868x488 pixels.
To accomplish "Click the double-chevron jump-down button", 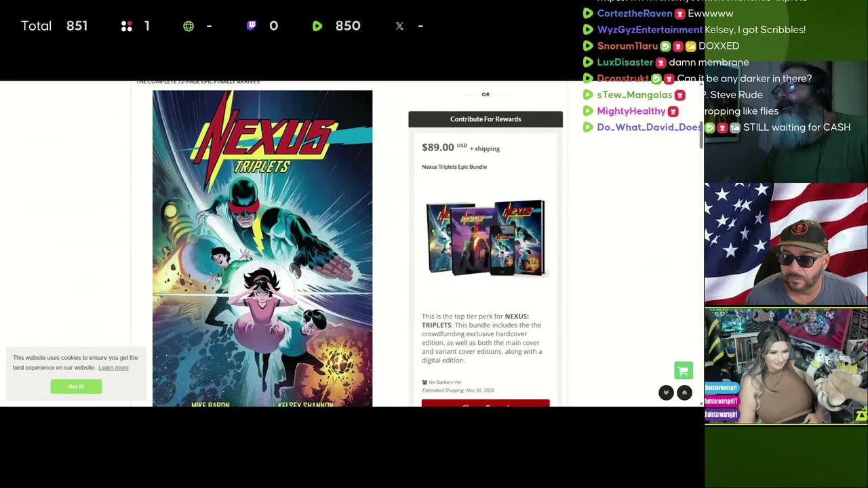I will click(x=666, y=392).
